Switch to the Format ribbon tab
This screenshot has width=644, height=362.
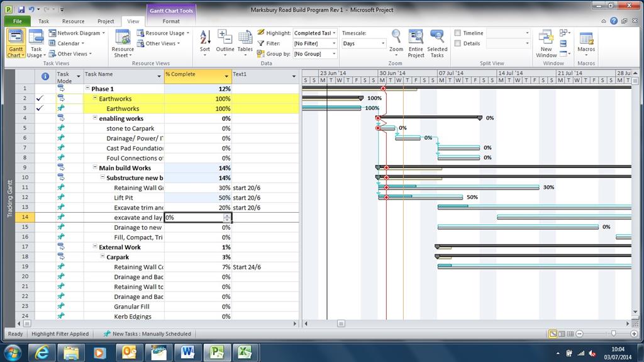[x=171, y=21]
